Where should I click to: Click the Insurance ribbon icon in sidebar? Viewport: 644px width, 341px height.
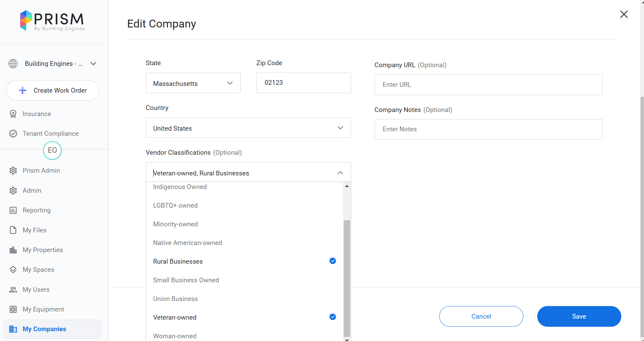click(x=13, y=114)
